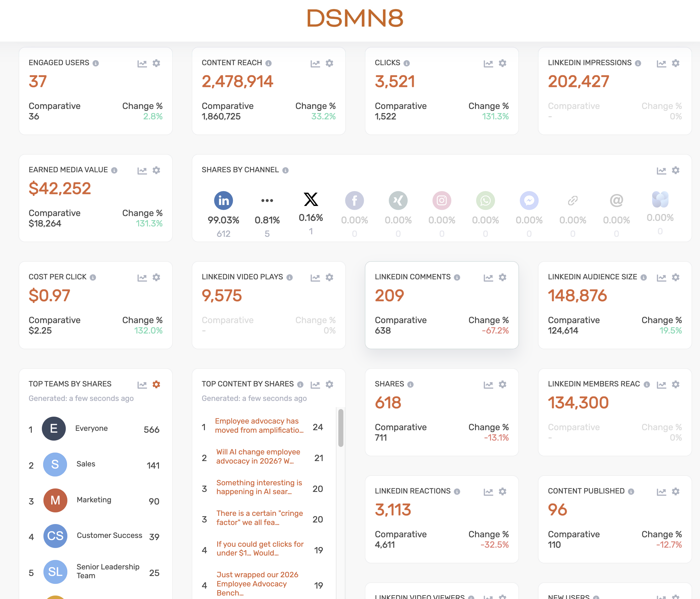Viewport: 700px width, 599px height.
Task: Open chart icon on Earned Media Value
Action: [142, 171]
